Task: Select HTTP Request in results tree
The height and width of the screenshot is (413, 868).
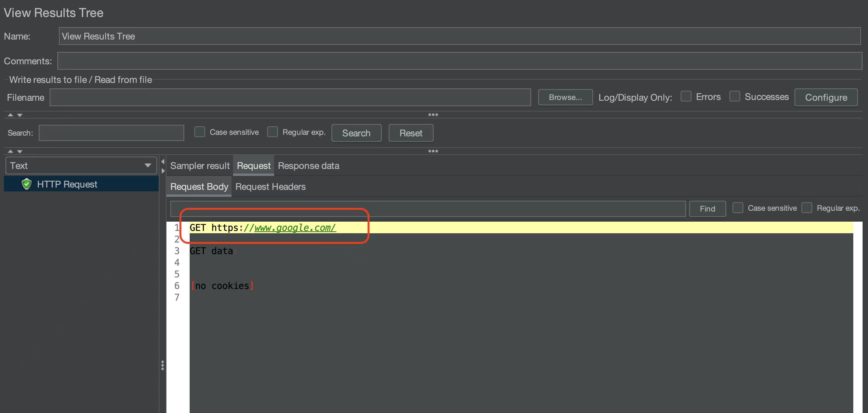Action: click(x=67, y=184)
